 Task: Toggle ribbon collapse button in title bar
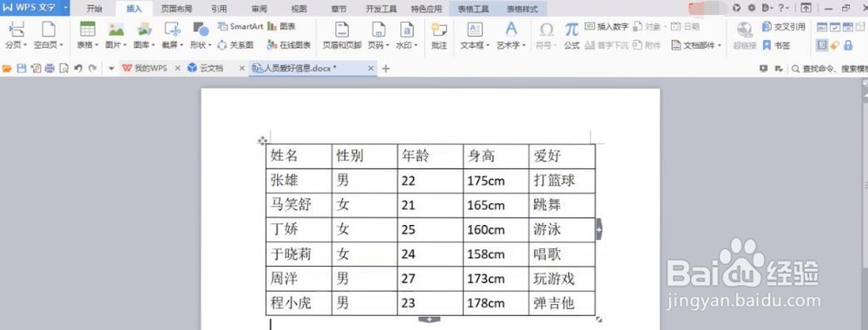(806, 8)
